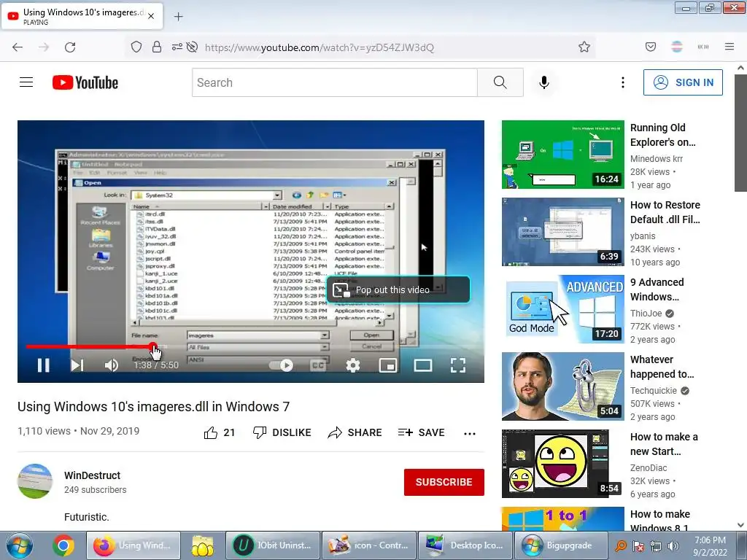747x560 pixels.
Task: Switch to icon - Control taskbar window
Action: pos(368,545)
